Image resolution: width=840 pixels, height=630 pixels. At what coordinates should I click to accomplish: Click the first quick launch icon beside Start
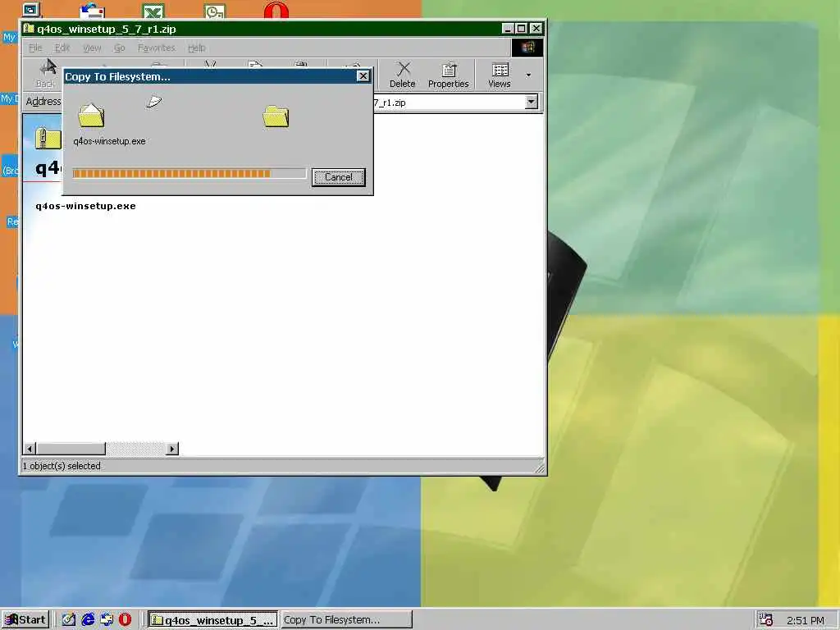pos(69,620)
